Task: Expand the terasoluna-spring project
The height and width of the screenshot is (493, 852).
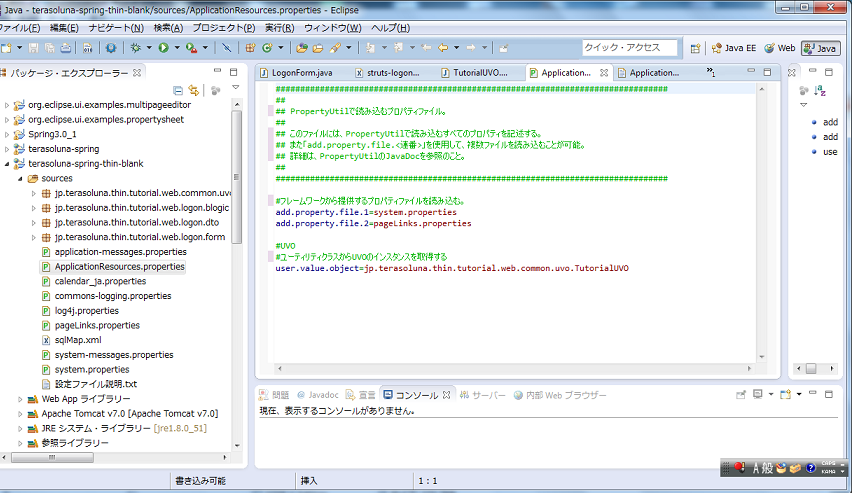Action: pyautogui.click(x=7, y=149)
